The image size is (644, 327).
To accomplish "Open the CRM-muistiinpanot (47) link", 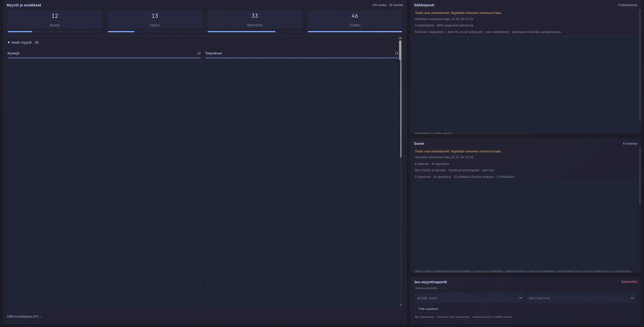I will 24,317.
